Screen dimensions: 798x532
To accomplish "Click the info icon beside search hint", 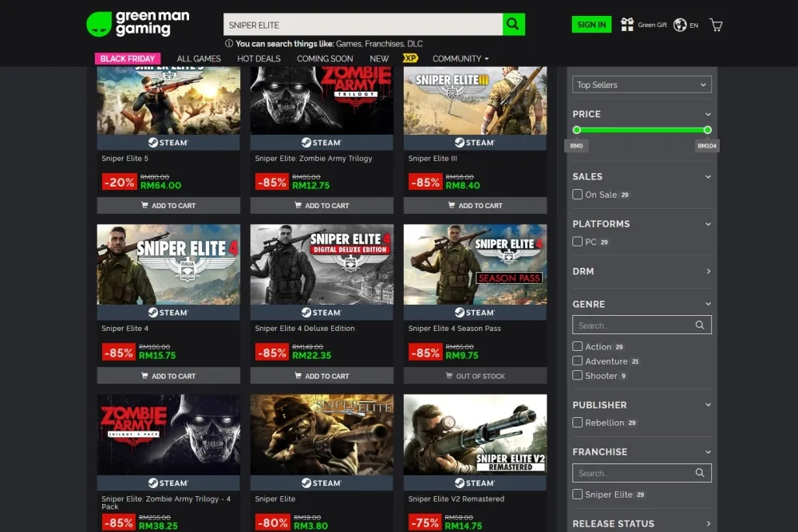I will pyautogui.click(x=229, y=44).
